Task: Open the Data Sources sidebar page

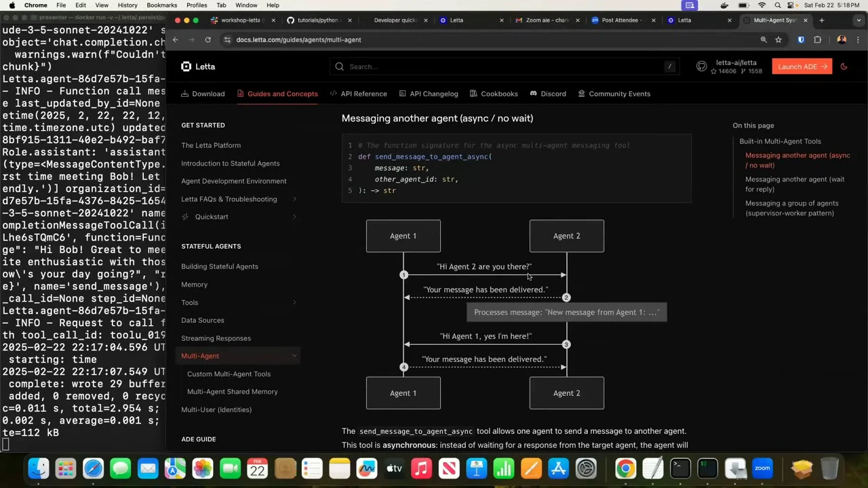Action: [x=203, y=320]
